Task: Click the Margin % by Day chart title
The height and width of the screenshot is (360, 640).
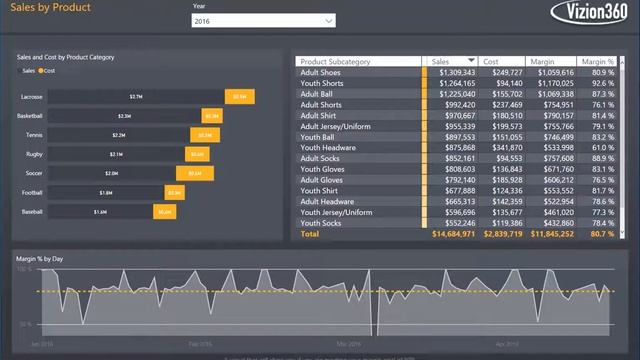Action: [40, 259]
